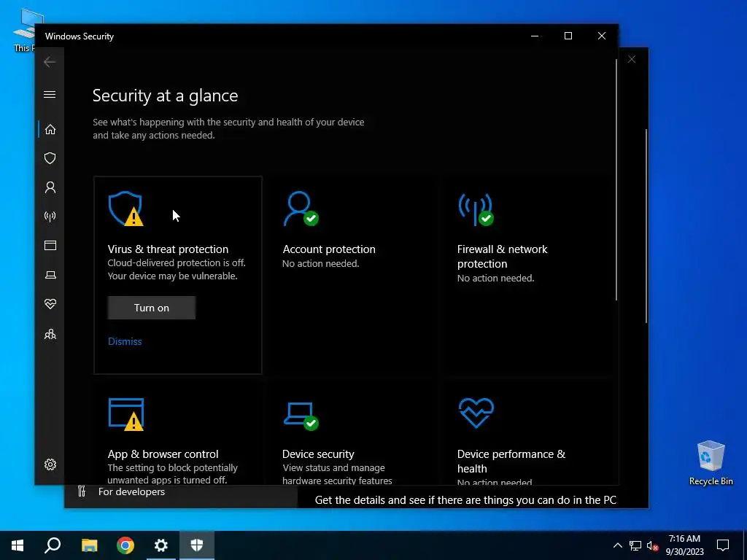The width and height of the screenshot is (747, 560).
Task: Launch Google Chrome from the taskbar
Action: (125, 545)
